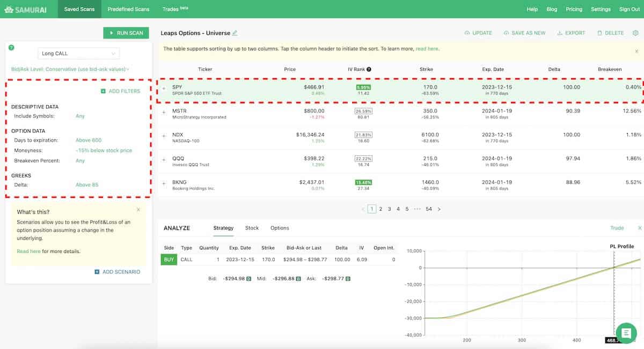Image resolution: width=644 pixels, height=349 pixels.
Task: Edit scan name with pencil icon
Action: pyautogui.click(x=235, y=33)
